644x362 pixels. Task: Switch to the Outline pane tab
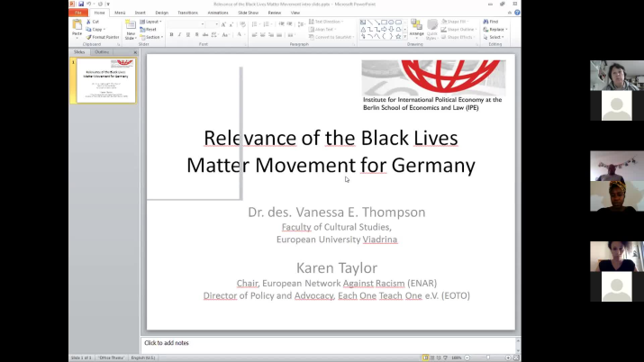click(102, 51)
